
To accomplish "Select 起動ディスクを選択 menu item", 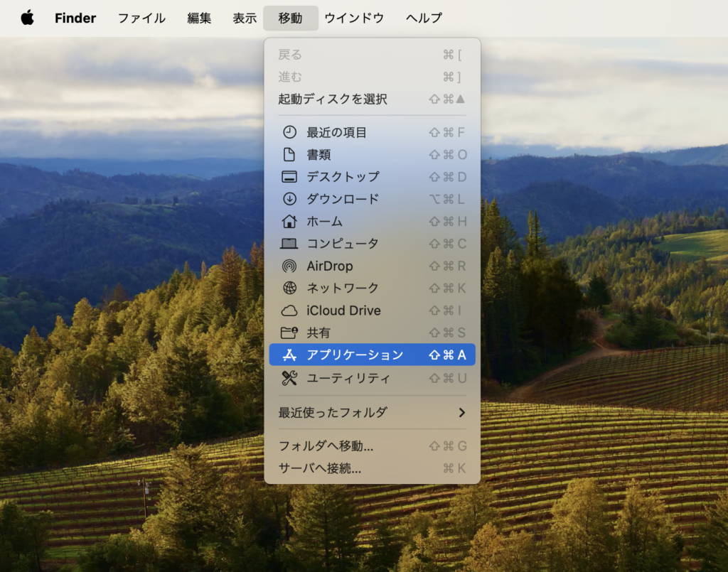I will [x=333, y=99].
